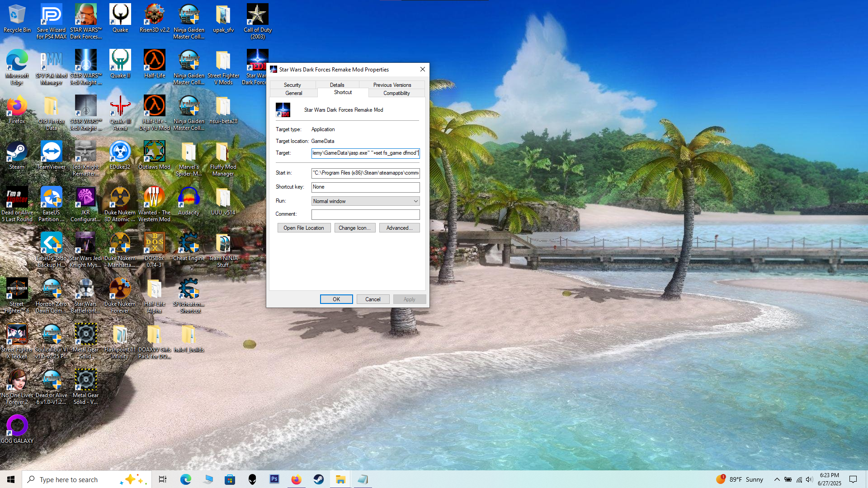
Task: Select the Save Wizard for PS4 MAX icon
Action: (x=52, y=22)
